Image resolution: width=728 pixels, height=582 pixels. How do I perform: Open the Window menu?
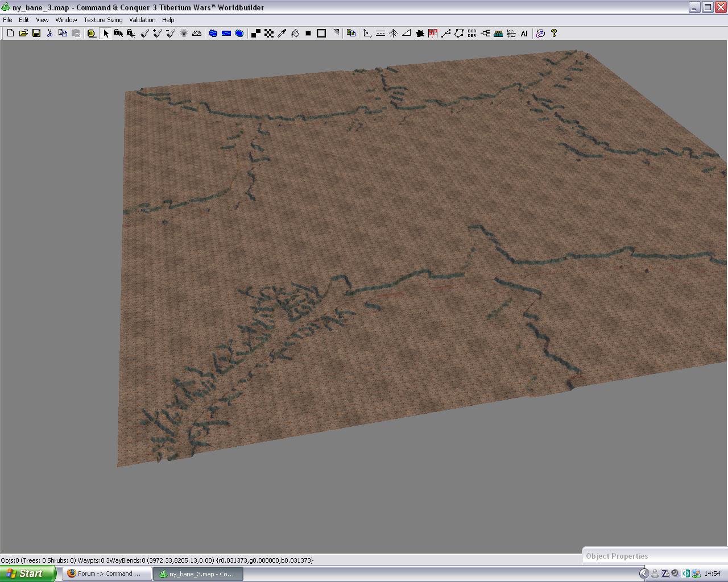pos(66,20)
